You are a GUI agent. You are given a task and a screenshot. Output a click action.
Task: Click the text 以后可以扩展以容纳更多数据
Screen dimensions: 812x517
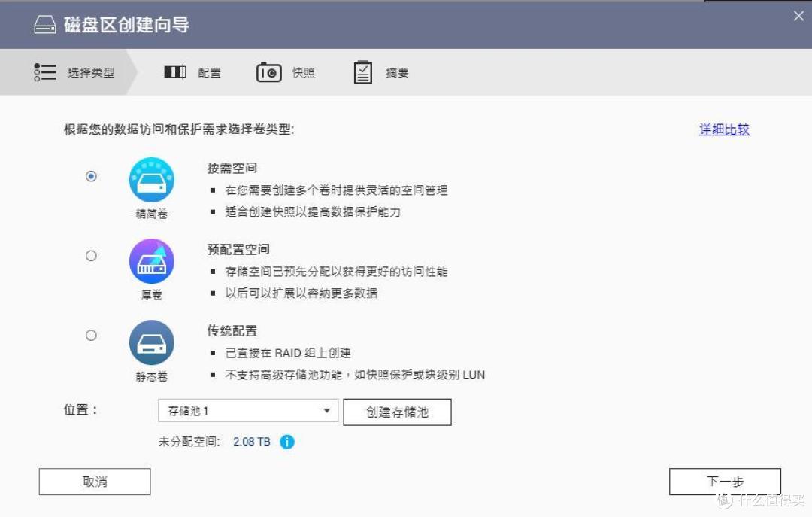click(x=301, y=293)
